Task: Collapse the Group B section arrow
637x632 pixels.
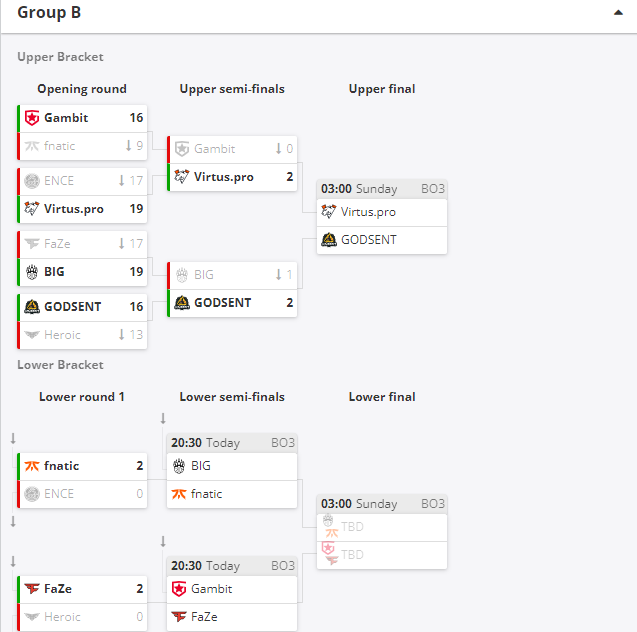Action: [618, 13]
